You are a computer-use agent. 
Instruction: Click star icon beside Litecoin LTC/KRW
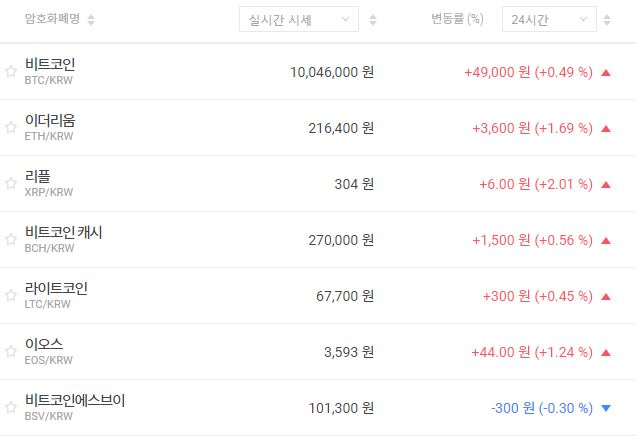tap(11, 296)
